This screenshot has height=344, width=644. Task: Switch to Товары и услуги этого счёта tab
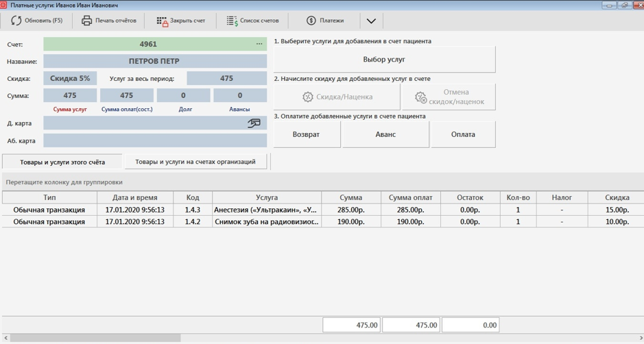click(62, 162)
